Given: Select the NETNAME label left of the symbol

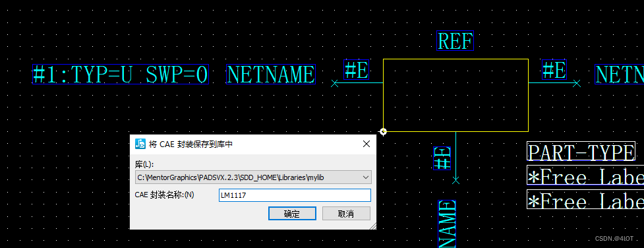Looking at the screenshot, I should pyautogui.click(x=271, y=75).
